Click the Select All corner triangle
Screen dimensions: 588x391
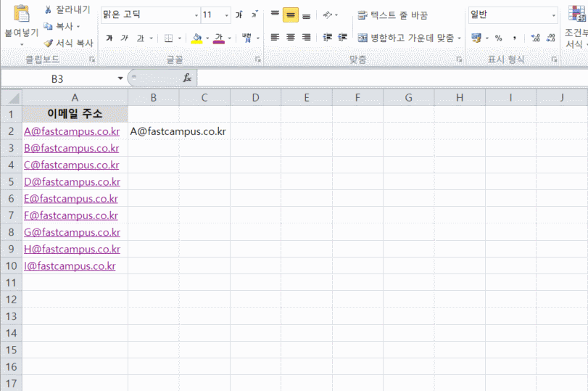point(12,98)
